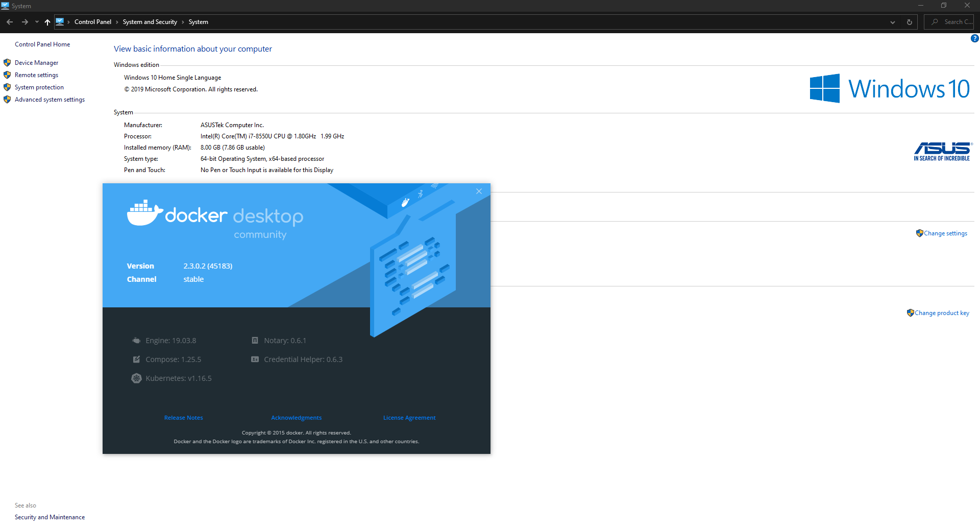Open recent locations dropdown arrow
The image size is (980, 531).
pos(37,22)
